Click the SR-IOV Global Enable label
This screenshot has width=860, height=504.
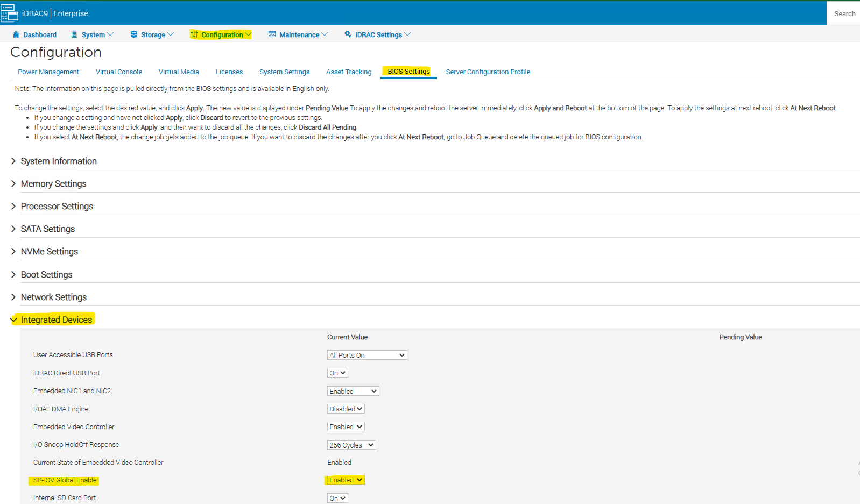pyautogui.click(x=65, y=480)
